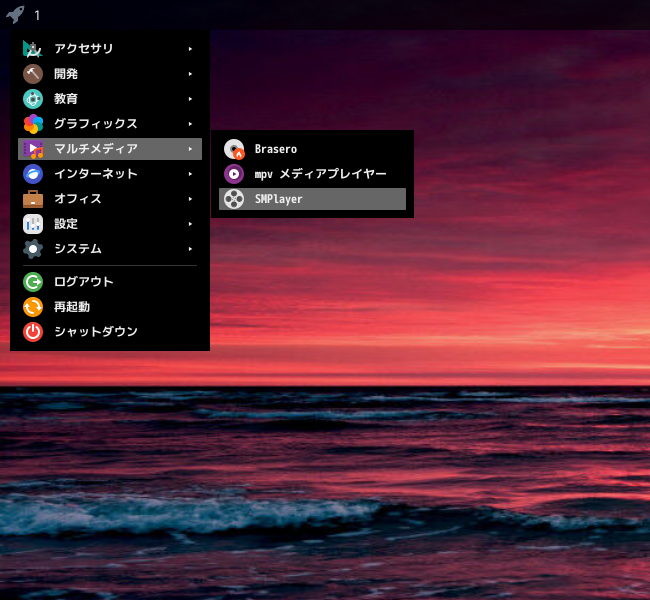Launch SMPlayer from the submenu

click(x=312, y=199)
